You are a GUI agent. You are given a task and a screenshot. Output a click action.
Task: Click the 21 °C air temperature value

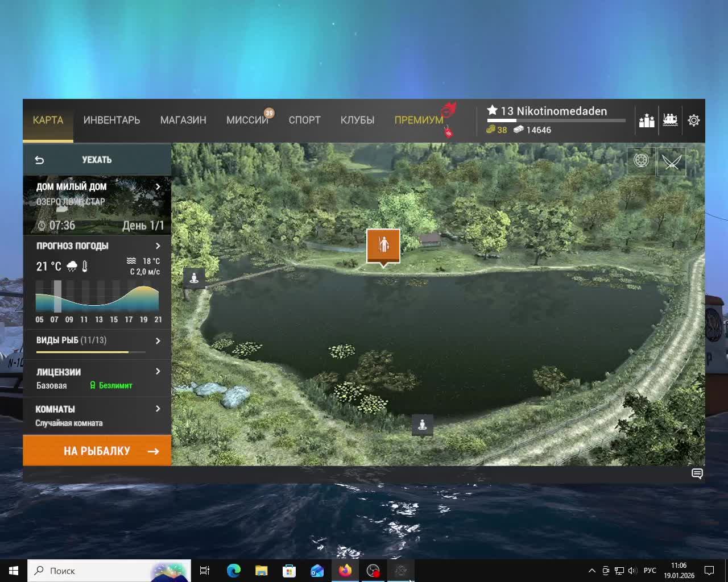(48, 267)
